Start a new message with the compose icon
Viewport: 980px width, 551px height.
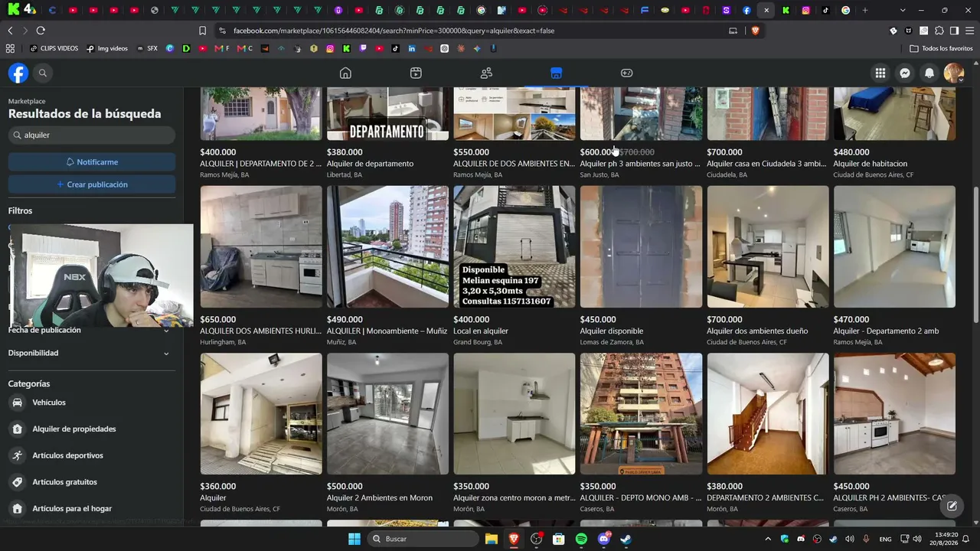[952, 506]
